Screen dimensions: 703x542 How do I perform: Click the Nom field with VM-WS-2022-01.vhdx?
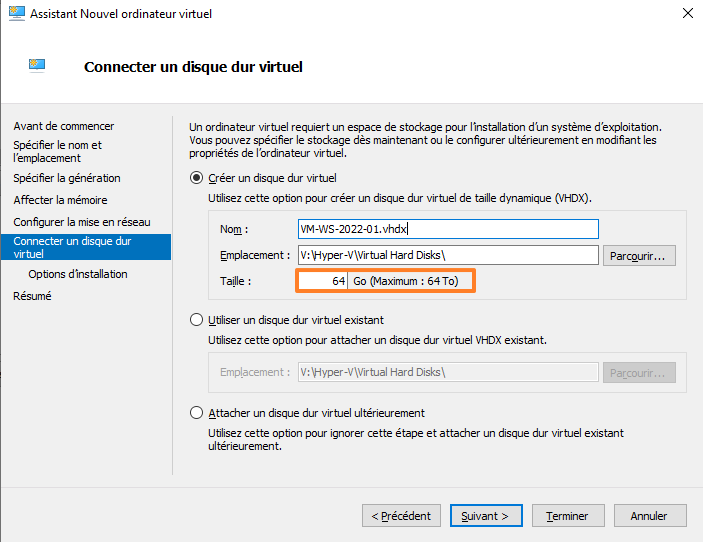point(448,229)
